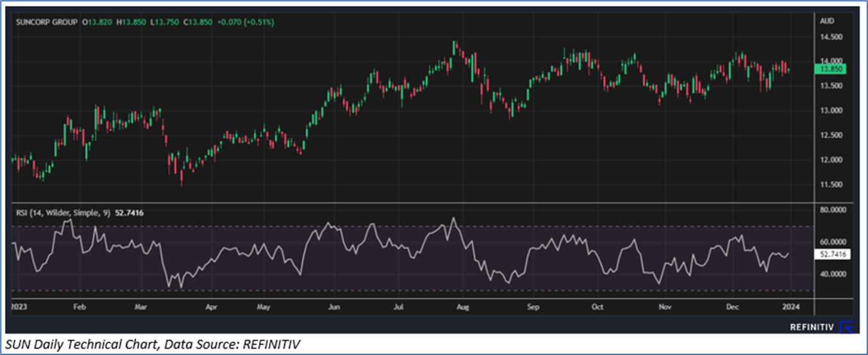Click the open value O13.820

tap(97, 22)
